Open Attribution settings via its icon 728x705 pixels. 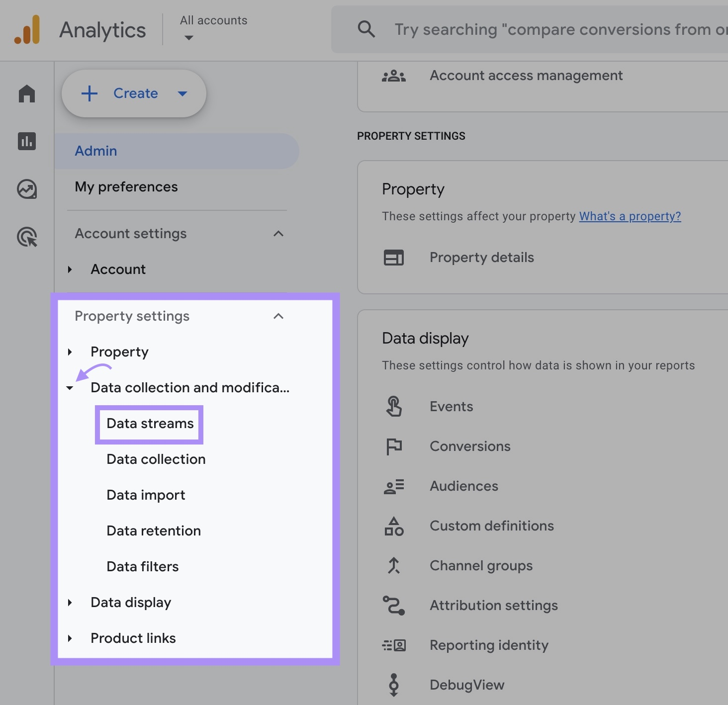pyautogui.click(x=393, y=605)
